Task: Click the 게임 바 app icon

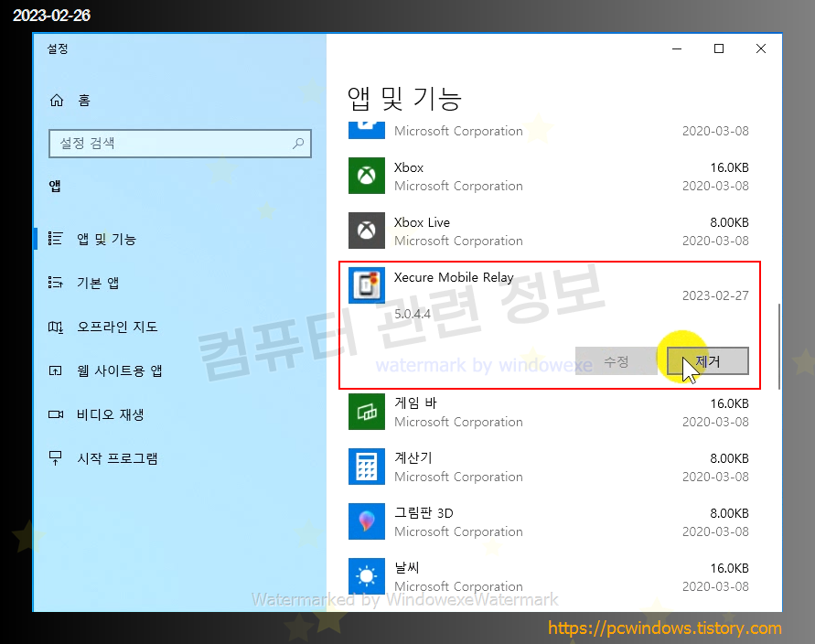Action: [x=367, y=412]
